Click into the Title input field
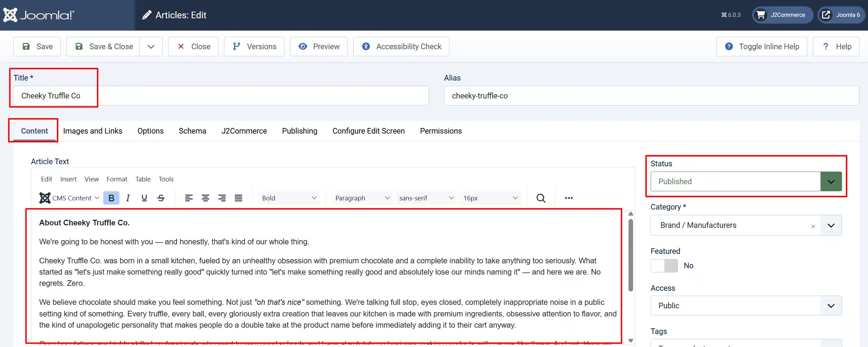 coord(221,96)
